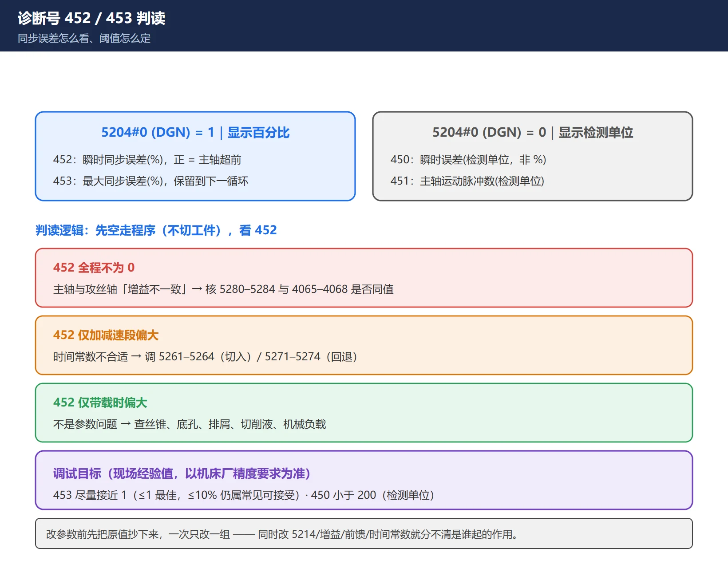Click line '452：瞬时同步误差(%)，正 = 主轴超前'
The width and height of the screenshot is (728, 568).
pyautogui.click(x=147, y=160)
